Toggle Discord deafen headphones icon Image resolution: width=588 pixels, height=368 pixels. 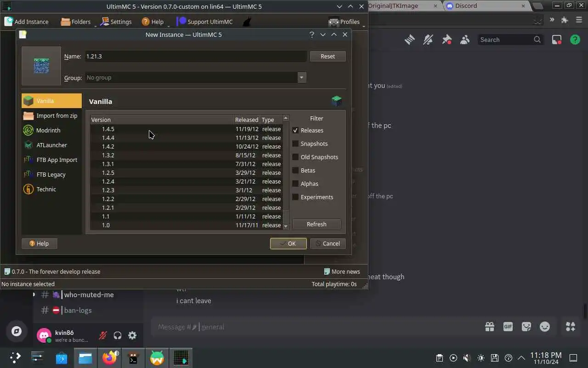pos(118,335)
